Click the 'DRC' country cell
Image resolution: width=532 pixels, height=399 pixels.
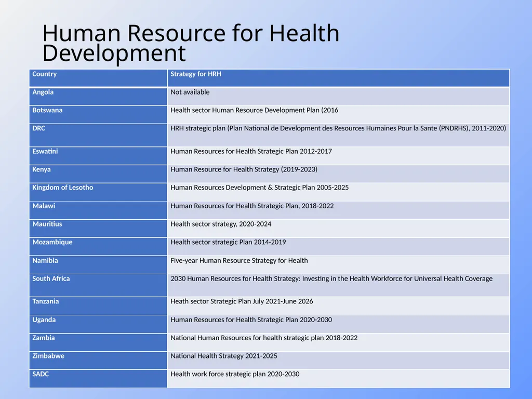[98, 135]
